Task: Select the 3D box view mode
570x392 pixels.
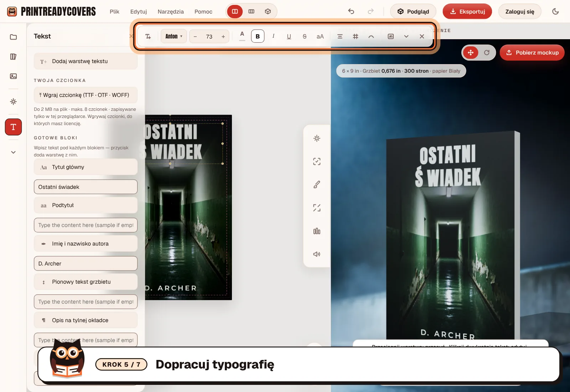Action: coord(268,11)
